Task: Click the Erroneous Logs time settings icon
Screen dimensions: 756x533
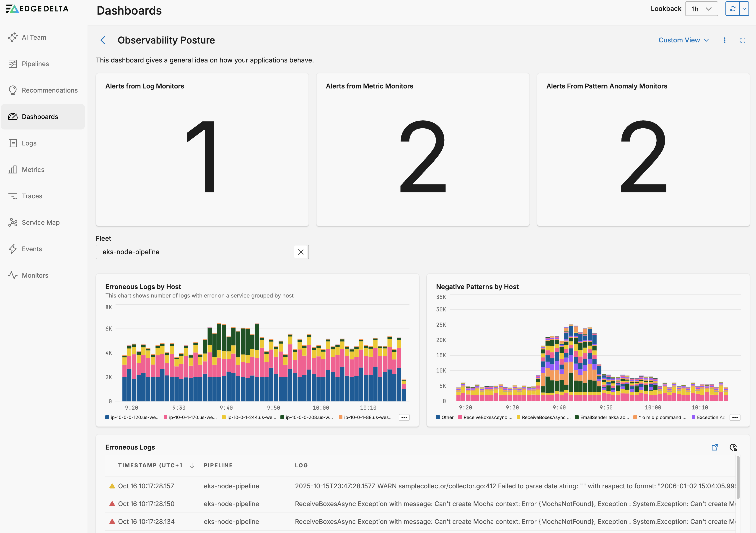Action: [733, 448]
